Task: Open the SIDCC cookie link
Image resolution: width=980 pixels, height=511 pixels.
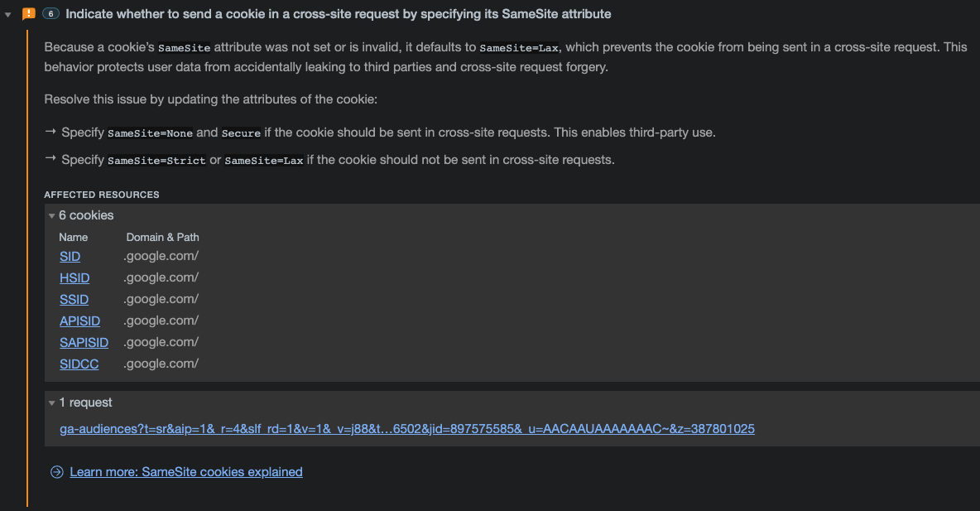Action: pyautogui.click(x=79, y=364)
